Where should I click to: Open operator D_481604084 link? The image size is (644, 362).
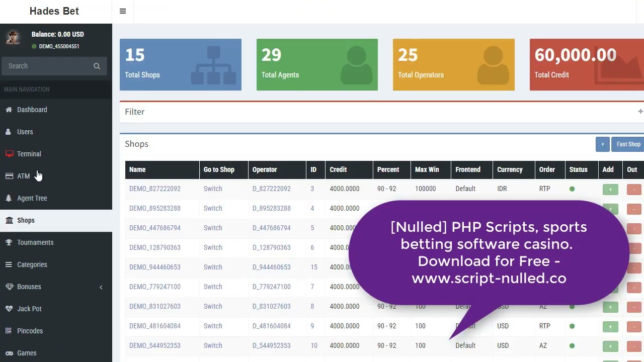[x=272, y=326]
